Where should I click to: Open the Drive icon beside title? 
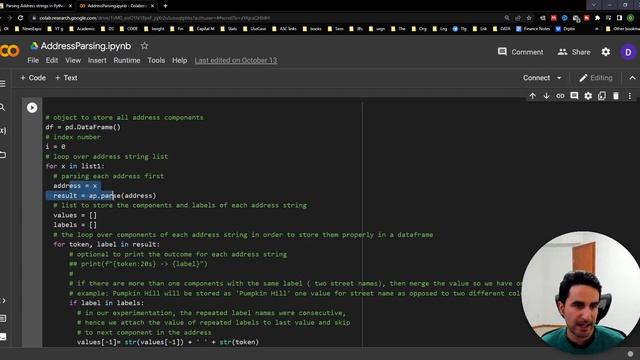[34, 46]
